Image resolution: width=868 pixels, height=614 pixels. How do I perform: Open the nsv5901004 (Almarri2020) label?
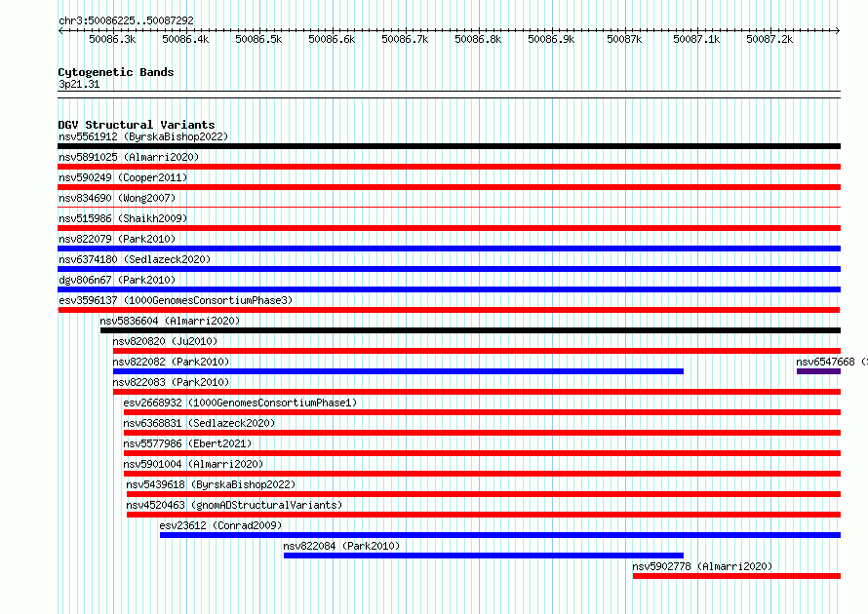coord(193,464)
